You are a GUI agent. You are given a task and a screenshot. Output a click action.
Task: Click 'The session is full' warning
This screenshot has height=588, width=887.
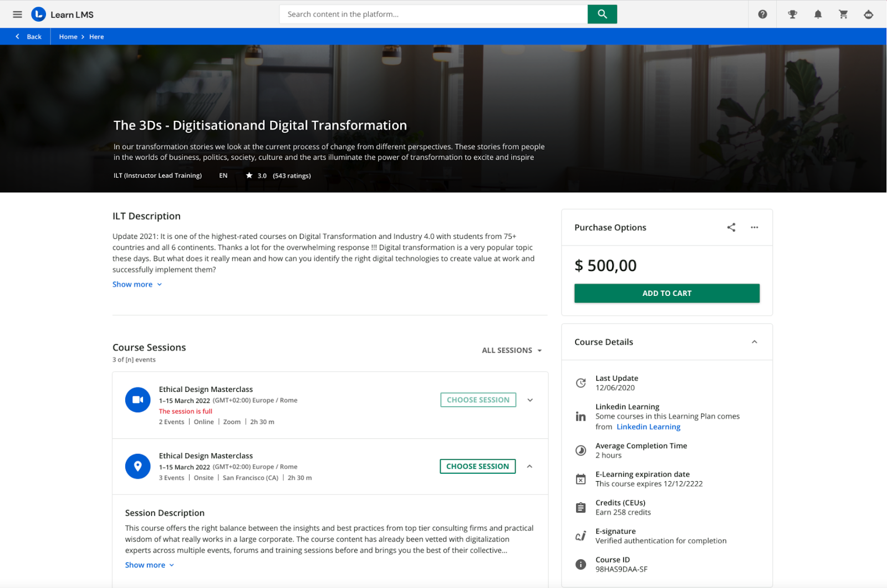(186, 411)
